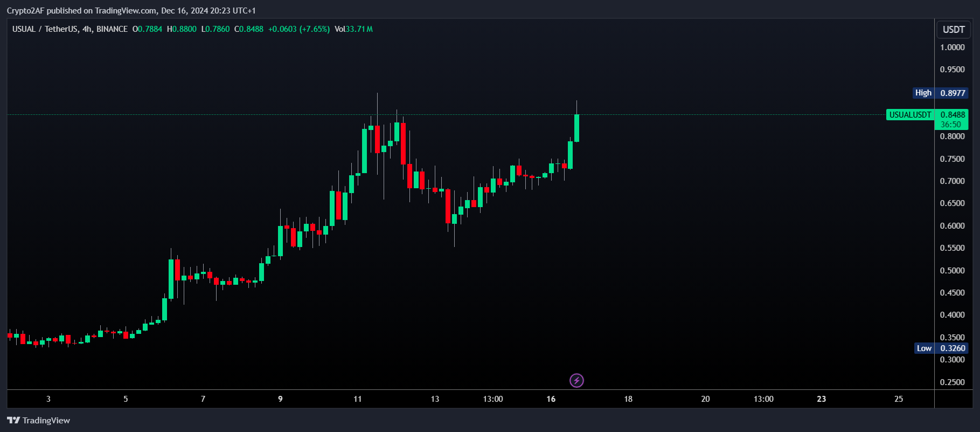980x432 pixels.
Task: Click the low value L0.7860
Action: 216,29
